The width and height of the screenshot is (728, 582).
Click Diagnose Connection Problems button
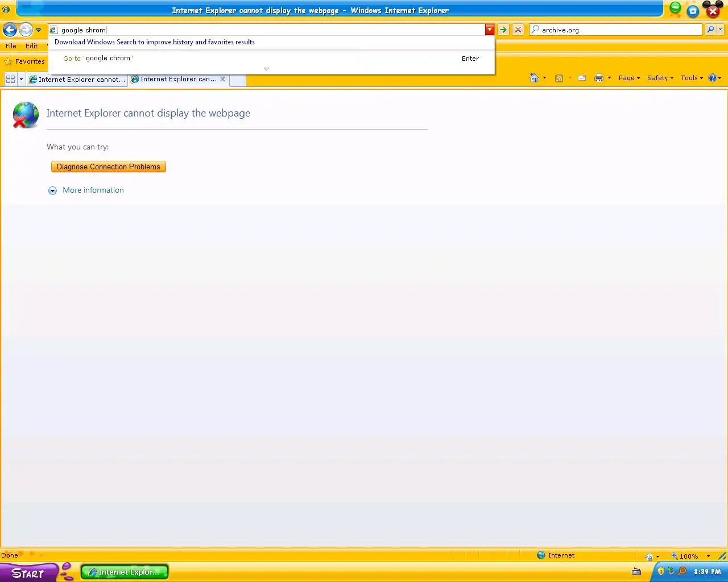tap(109, 167)
